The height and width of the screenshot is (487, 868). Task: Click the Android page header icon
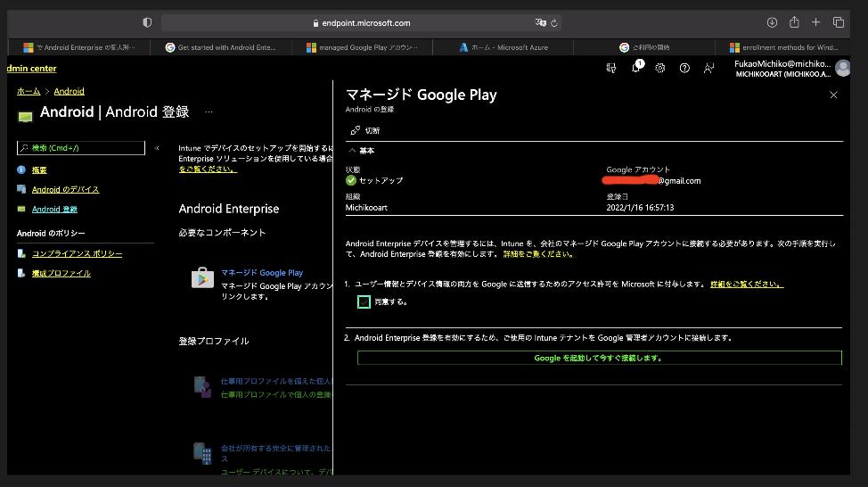[25, 116]
